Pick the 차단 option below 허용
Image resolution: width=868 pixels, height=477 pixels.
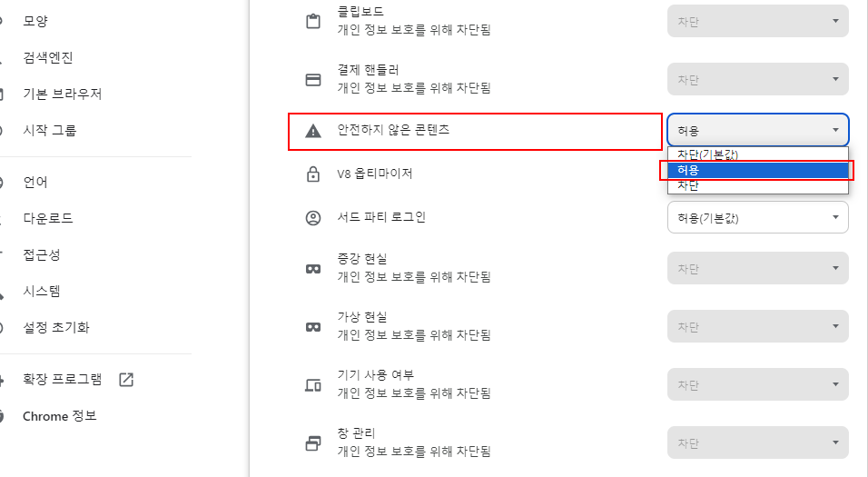coord(758,185)
